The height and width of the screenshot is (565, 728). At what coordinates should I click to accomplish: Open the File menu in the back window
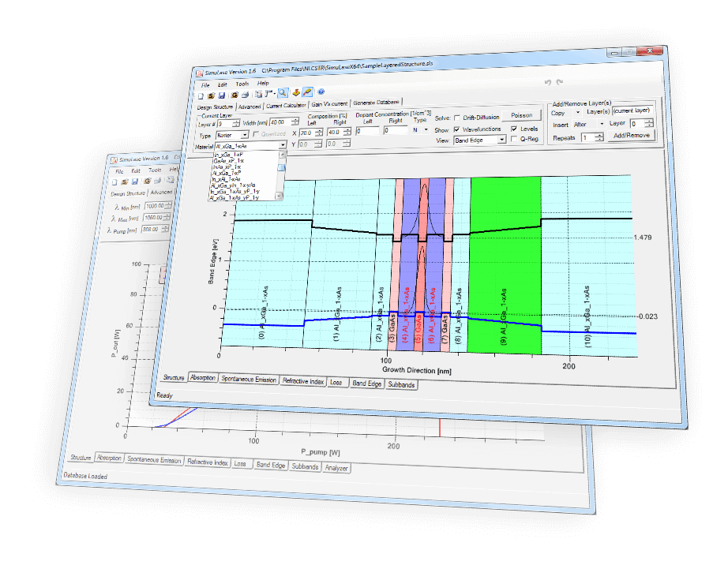119,172
